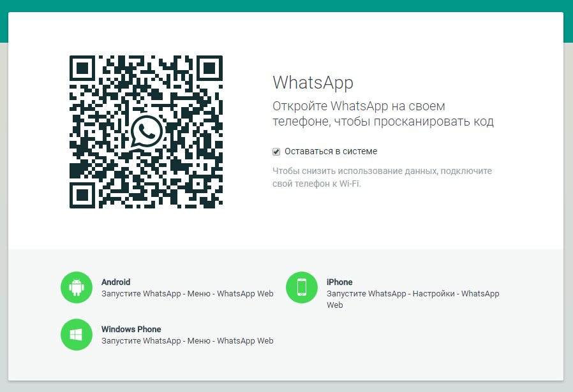Click the "iPhone" title text
This screenshot has width=573, height=392.
click(x=339, y=282)
